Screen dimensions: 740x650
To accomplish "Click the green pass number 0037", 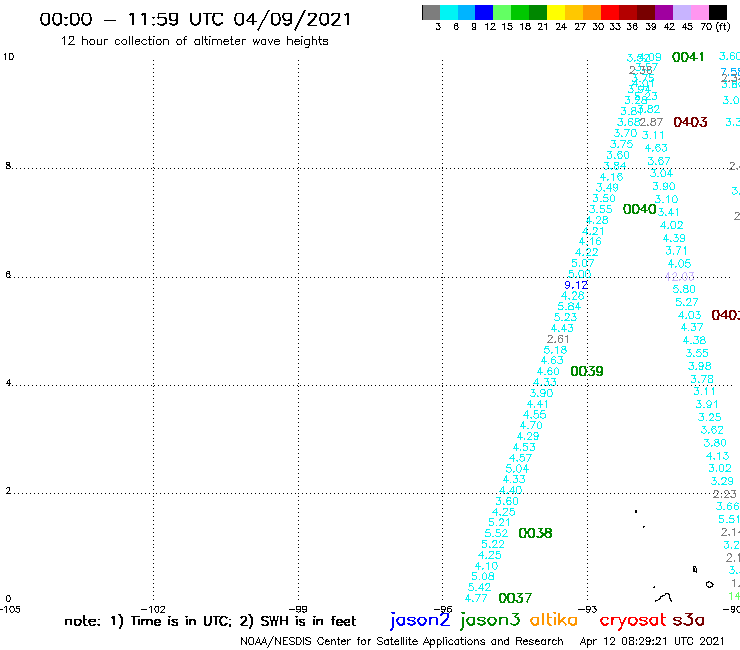I will [x=515, y=599].
